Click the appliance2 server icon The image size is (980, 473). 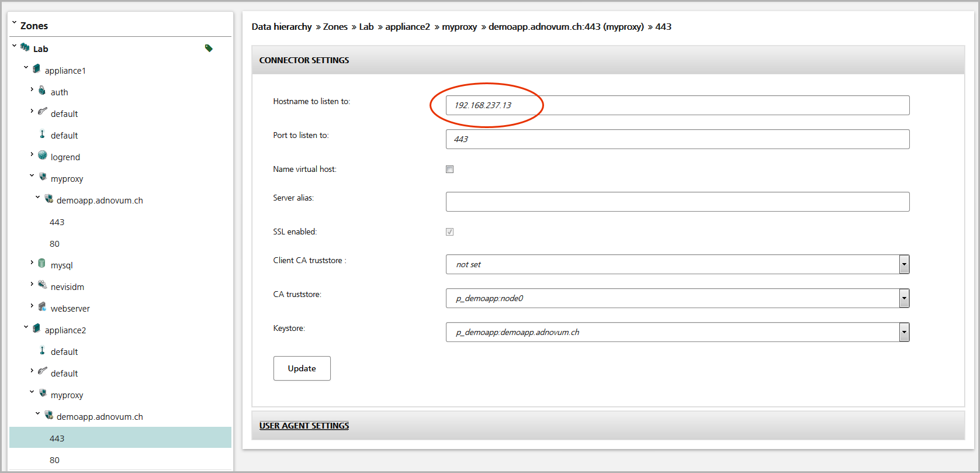pos(36,329)
